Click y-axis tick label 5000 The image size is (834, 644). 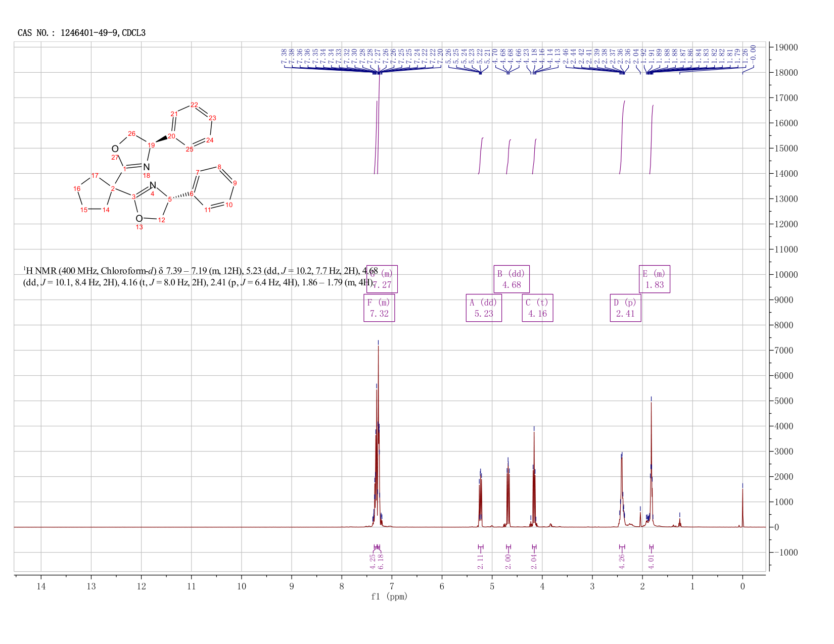783,401
